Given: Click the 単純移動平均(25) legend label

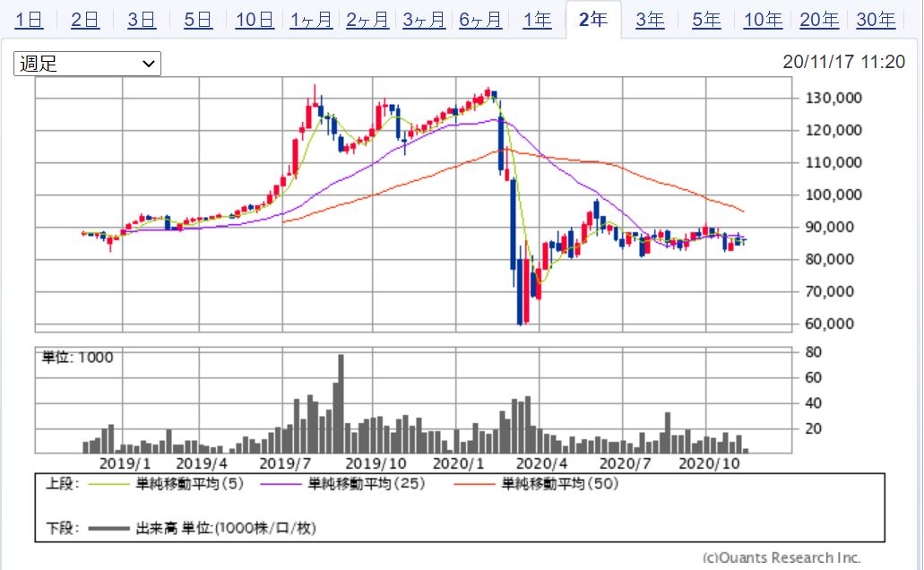Looking at the screenshot, I should (367, 484).
